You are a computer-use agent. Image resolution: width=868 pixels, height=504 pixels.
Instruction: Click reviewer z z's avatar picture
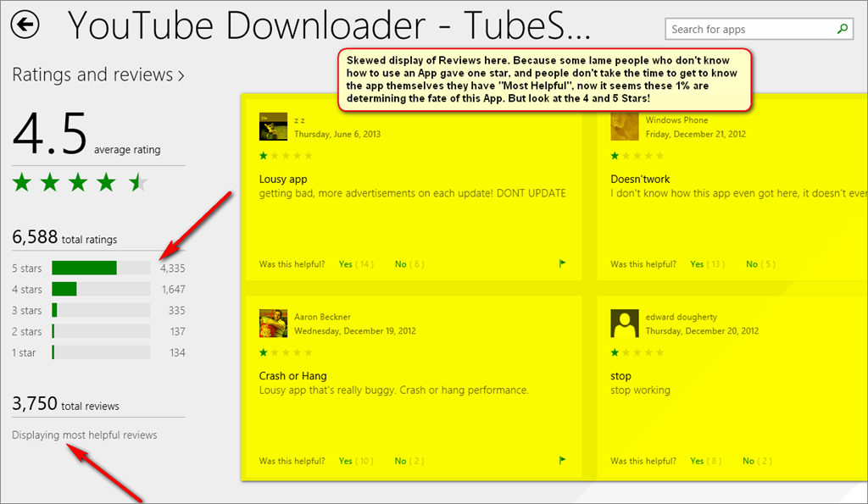tap(273, 126)
